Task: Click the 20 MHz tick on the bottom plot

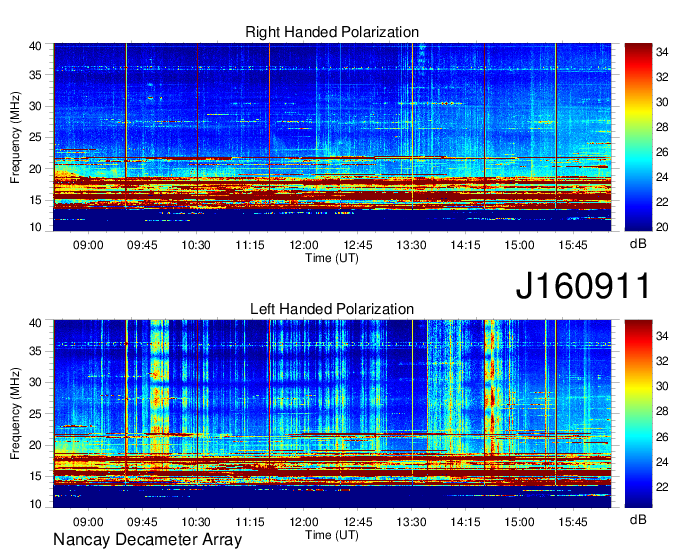Action: [35, 445]
